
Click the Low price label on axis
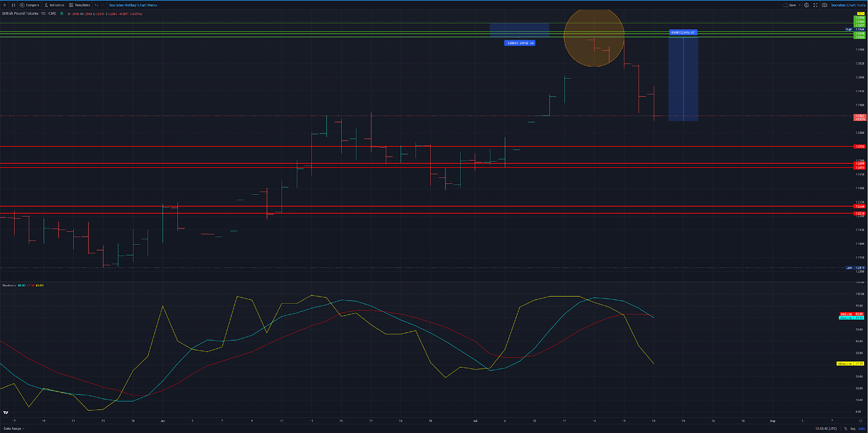click(x=856, y=268)
